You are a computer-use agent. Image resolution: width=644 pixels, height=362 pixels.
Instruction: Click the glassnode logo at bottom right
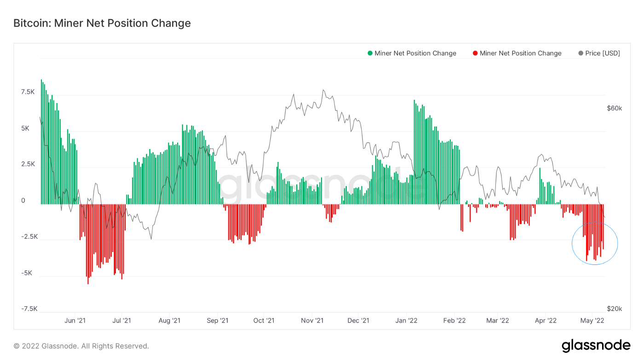[x=596, y=345]
